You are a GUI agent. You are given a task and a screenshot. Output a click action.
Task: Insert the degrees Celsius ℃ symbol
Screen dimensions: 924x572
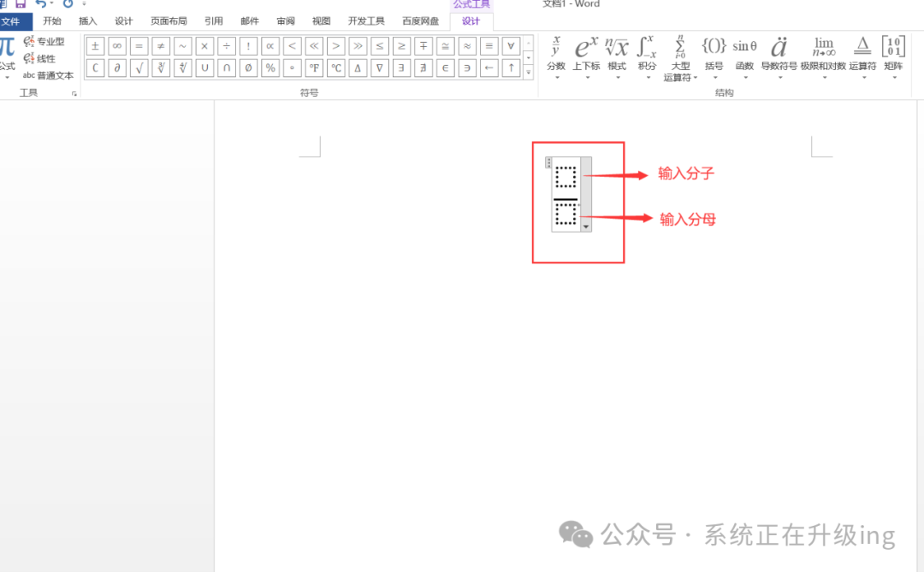click(336, 68)
